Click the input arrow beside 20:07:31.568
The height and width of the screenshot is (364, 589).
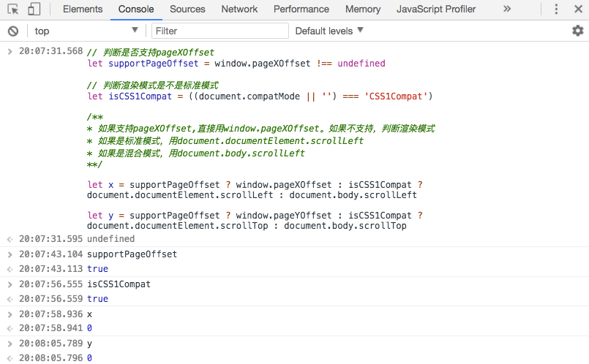click(10, 51)
